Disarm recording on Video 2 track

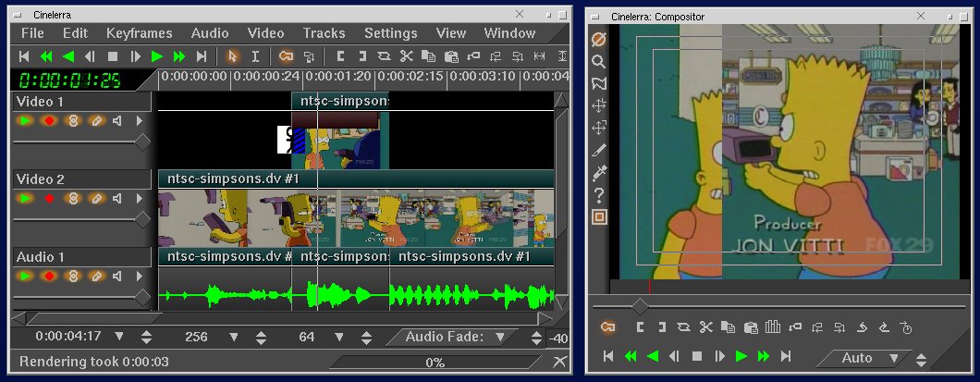coord(49,198)
